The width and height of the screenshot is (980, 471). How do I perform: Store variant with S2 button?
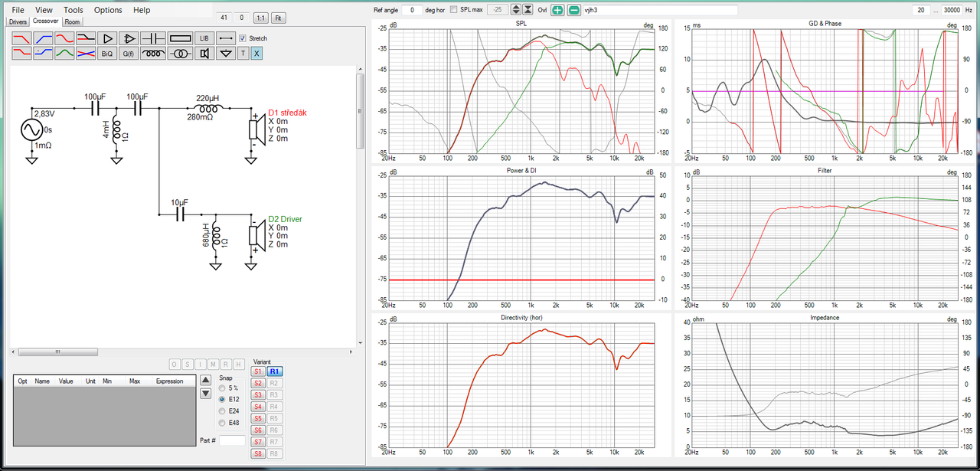[x=258, y=383]
